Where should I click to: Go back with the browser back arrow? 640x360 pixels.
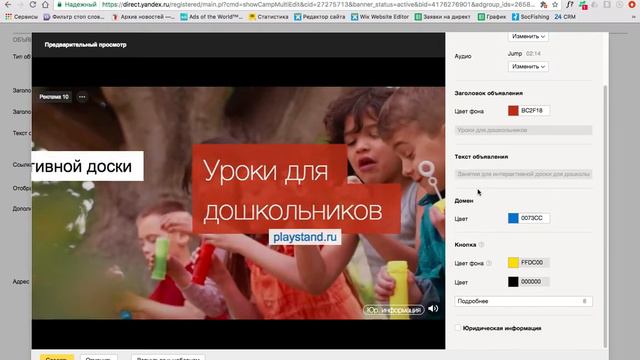(x=8, y=4)
